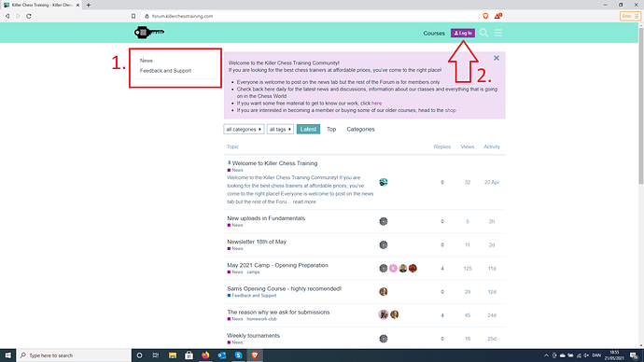
Task: Click the browser address bar
Action: [310, 16]
